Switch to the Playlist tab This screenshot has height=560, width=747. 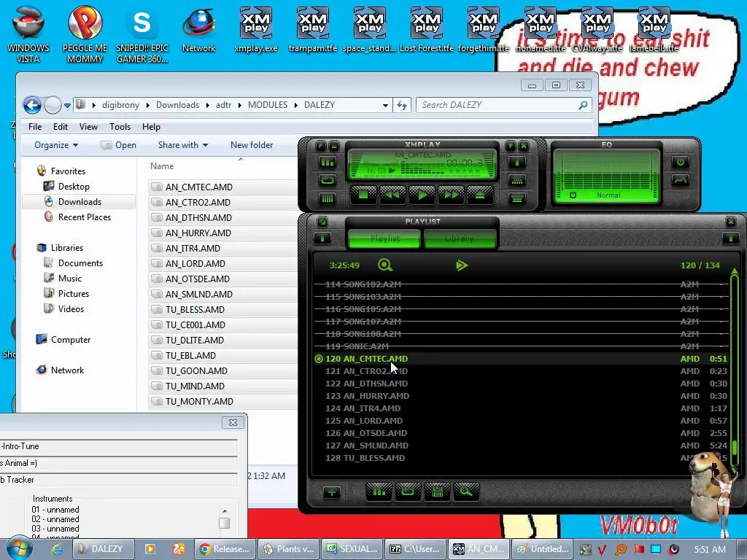point(385,238)
